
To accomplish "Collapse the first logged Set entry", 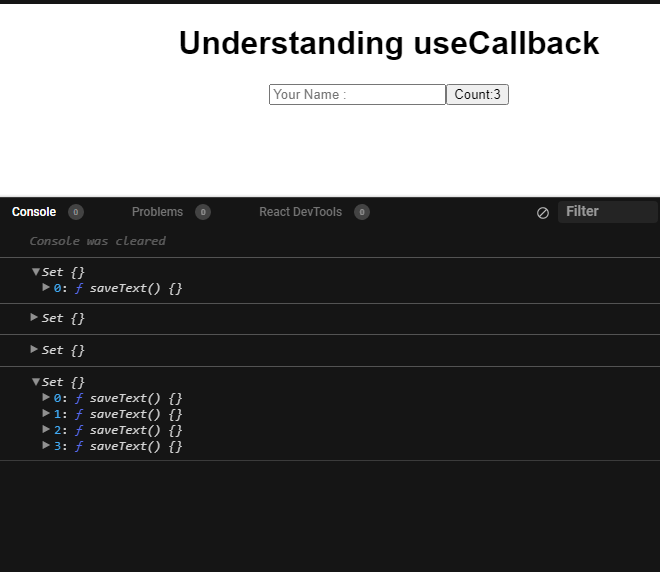I will 36,272.
